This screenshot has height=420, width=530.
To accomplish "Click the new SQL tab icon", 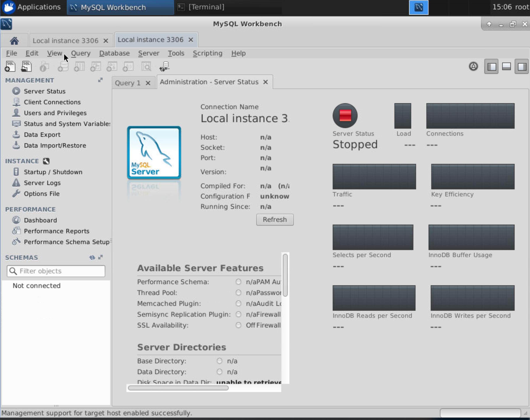I will click(10, 66).
